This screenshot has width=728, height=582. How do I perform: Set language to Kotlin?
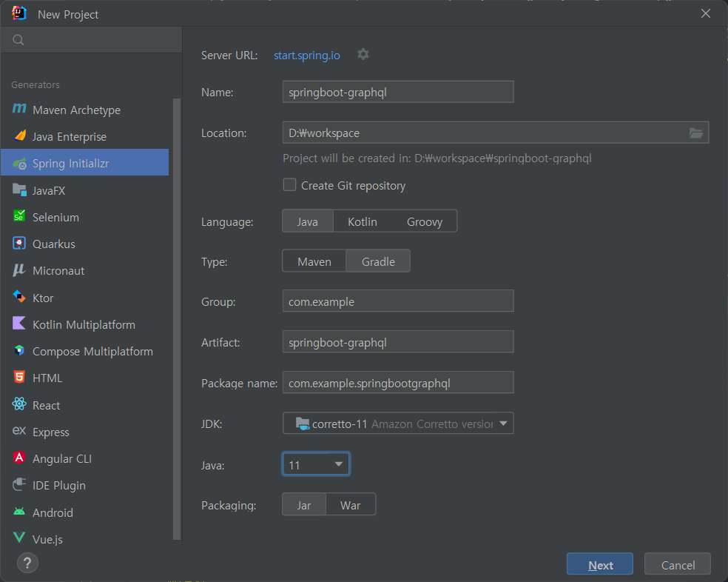362,221
